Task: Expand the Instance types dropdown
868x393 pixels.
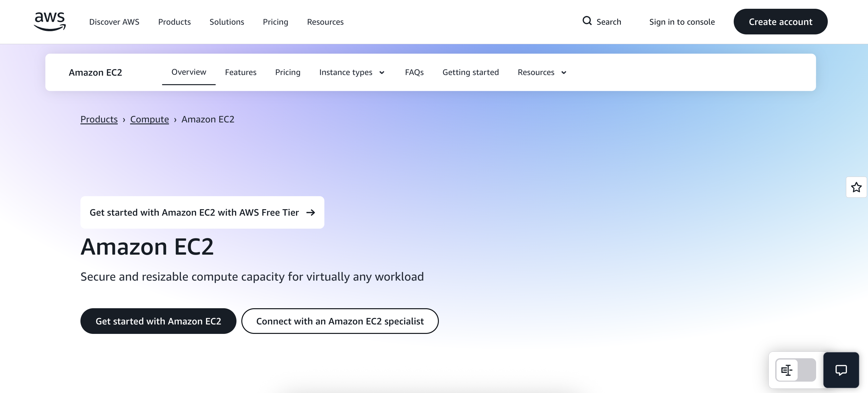Action: click(352, 72)
